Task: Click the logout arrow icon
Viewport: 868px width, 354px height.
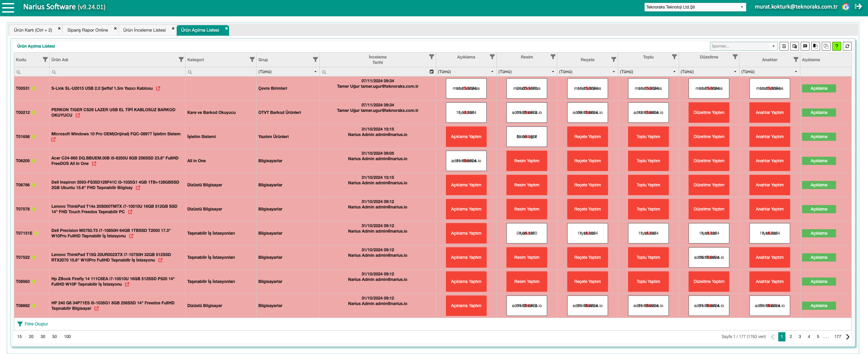Action: (858, 6)
